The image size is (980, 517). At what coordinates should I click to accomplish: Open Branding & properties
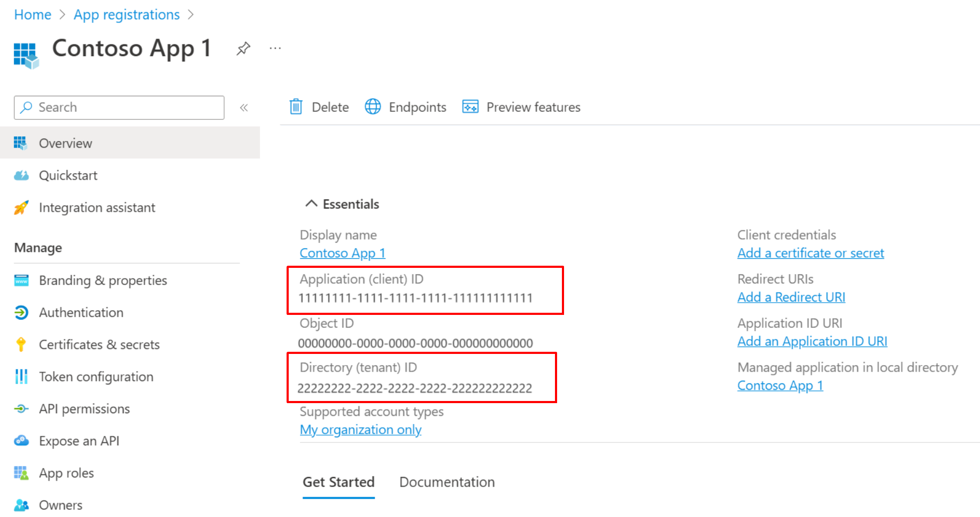coord(103,280)
